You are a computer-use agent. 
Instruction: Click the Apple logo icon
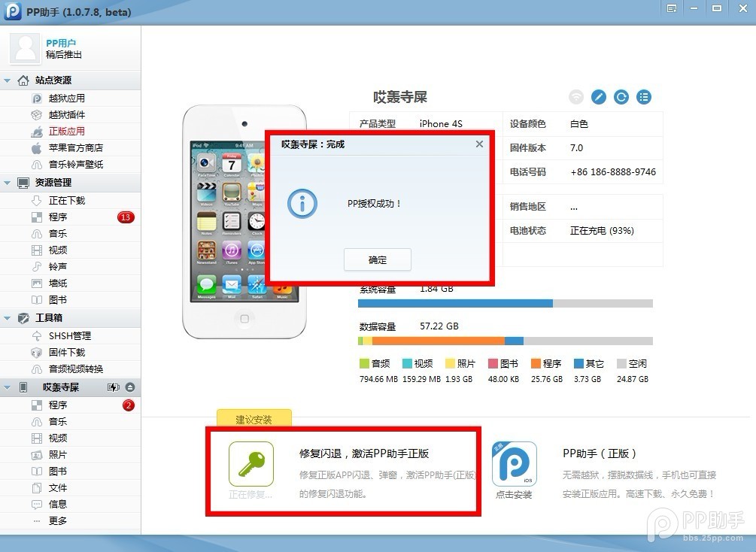point(37,148)
